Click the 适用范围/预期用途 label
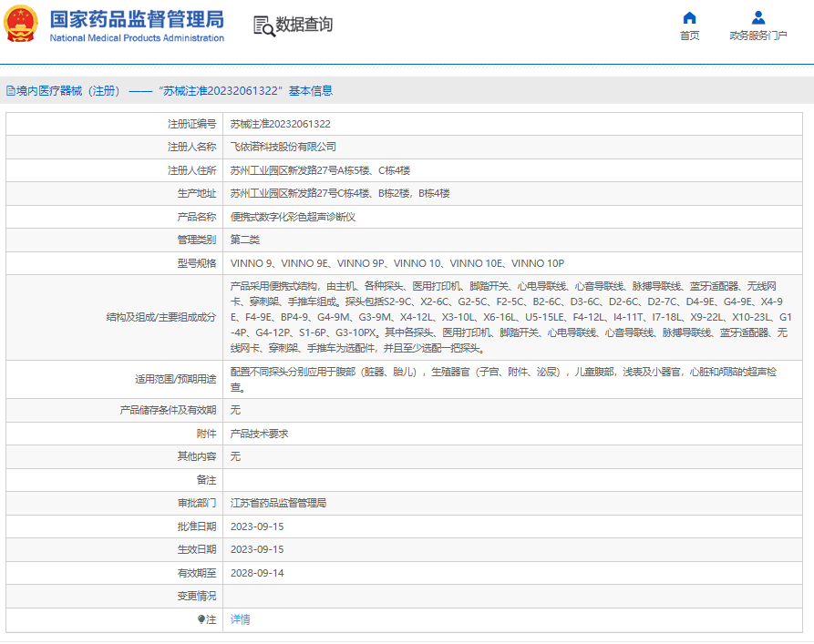The width and height of the screenshot is (814, 644). point(175,379)
